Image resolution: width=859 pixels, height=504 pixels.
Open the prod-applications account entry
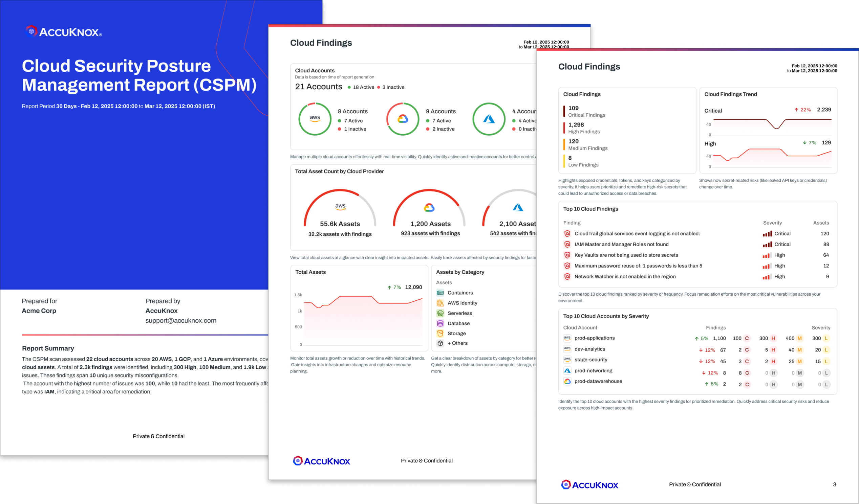click(x=595, y=338)
